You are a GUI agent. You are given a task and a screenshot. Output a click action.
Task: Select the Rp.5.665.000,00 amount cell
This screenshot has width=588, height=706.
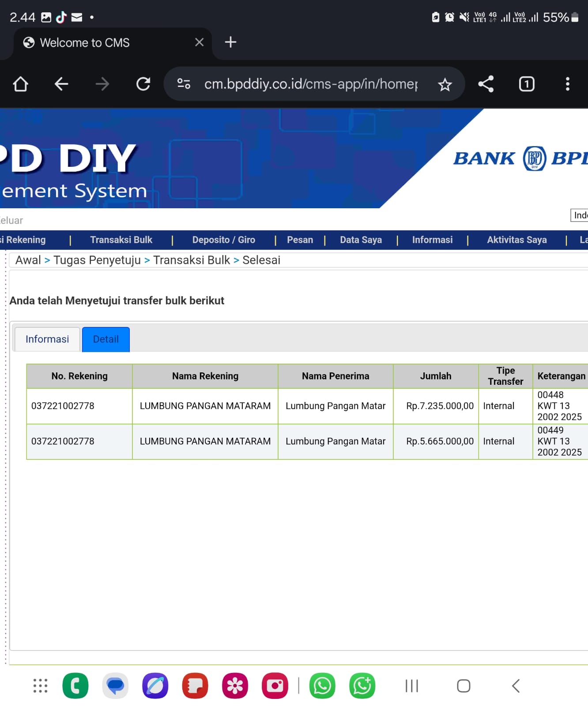point(436,441)
